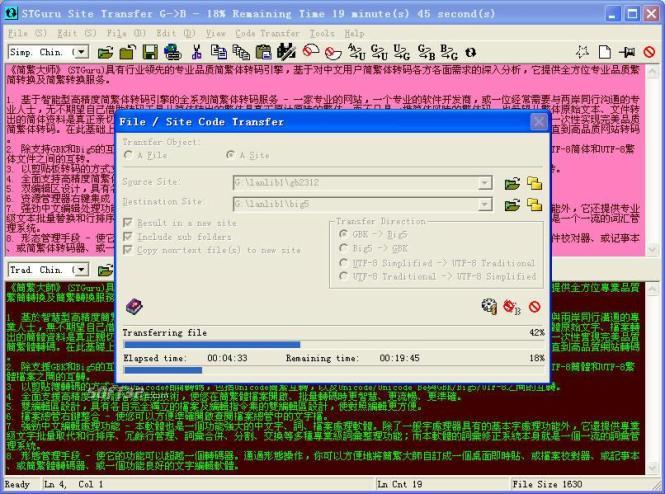This screenshot has width=665, height=494.
Task: Click the pushpin icon in the top toolbar
Action: (627, 53)
